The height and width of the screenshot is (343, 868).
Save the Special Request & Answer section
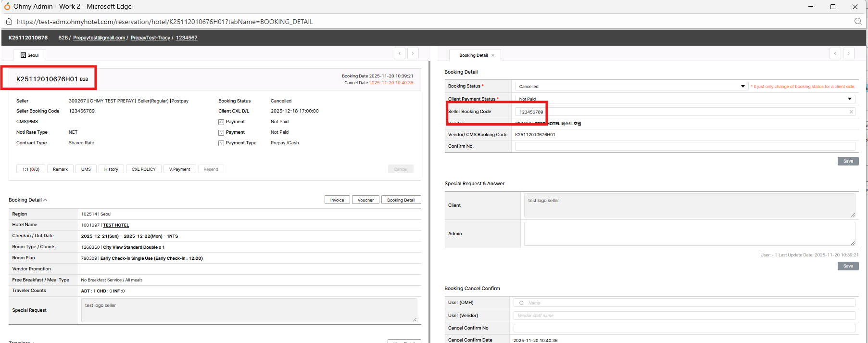click(x=848, y=266)
